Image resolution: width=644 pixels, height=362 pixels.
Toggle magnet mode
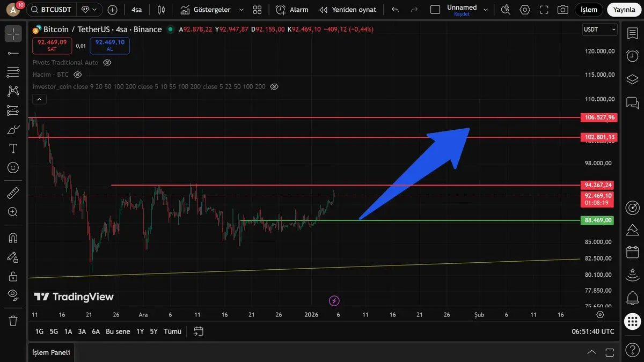click(x=13, y=237)
